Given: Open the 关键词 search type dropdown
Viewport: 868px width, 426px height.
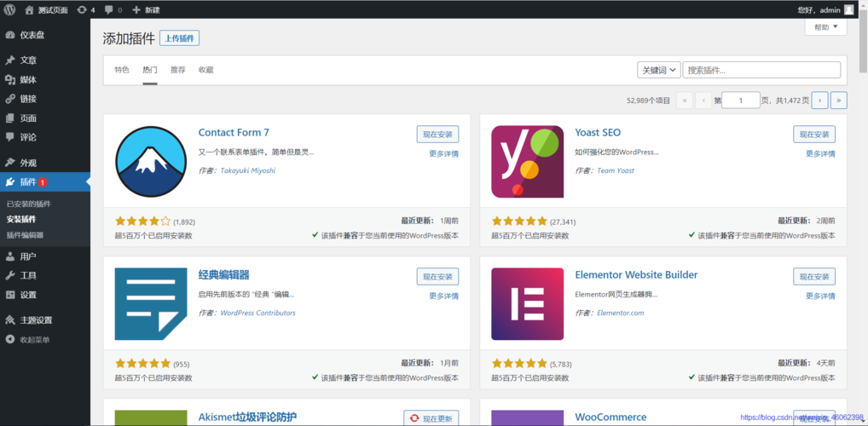Looking at the screenshot, I should 659,70.
